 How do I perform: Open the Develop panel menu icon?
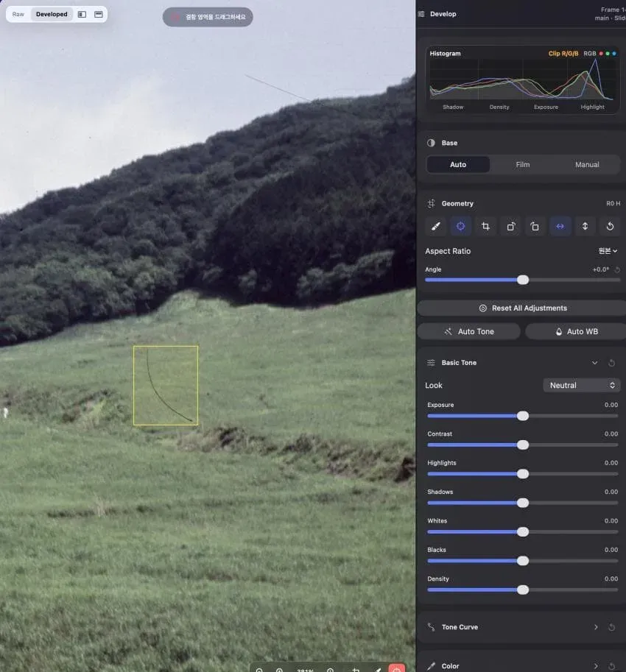421,14
